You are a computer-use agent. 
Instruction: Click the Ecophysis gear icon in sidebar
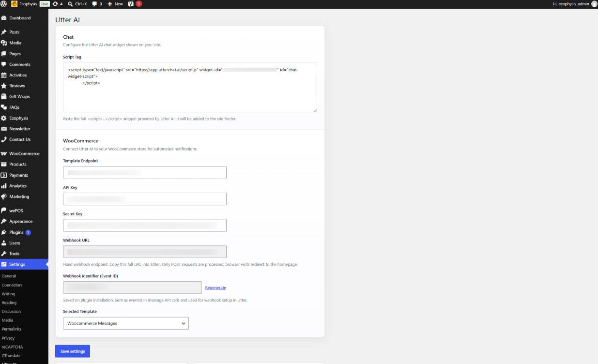point(4,118)
